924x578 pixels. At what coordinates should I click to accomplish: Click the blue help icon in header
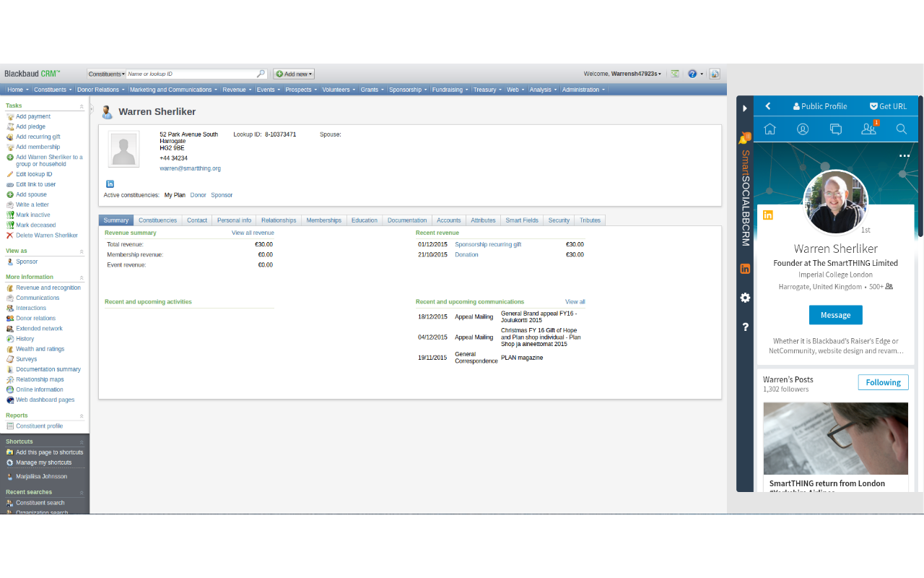692,74
